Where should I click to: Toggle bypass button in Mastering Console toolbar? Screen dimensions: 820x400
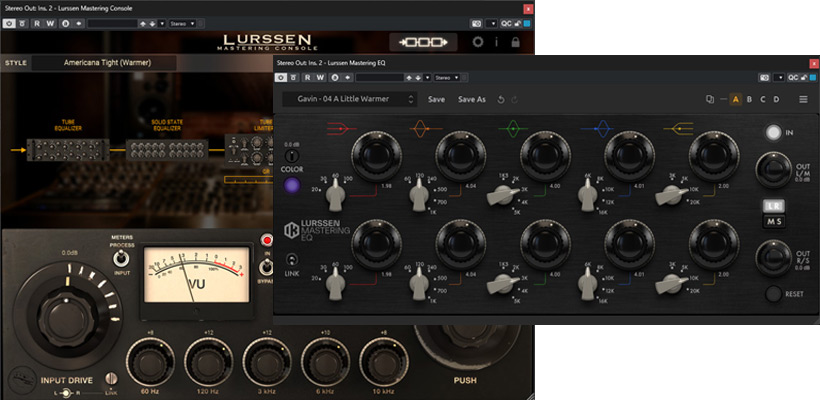click(x=22, y=24)
